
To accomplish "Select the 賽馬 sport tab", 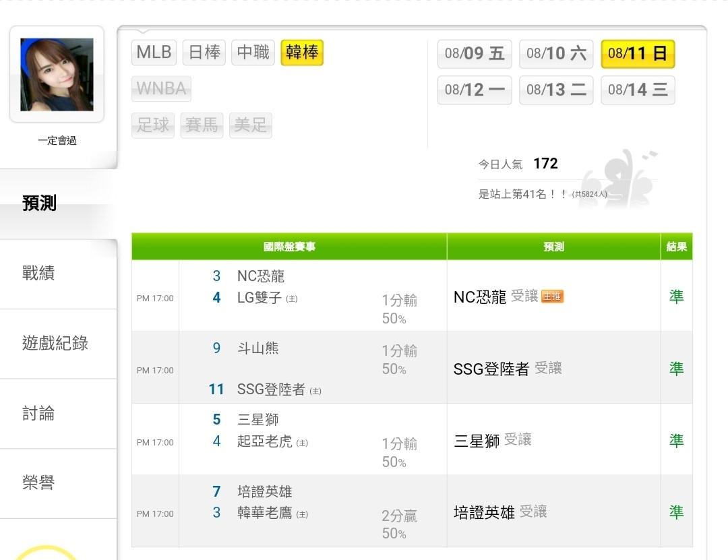I will click(x=202, y=125).
